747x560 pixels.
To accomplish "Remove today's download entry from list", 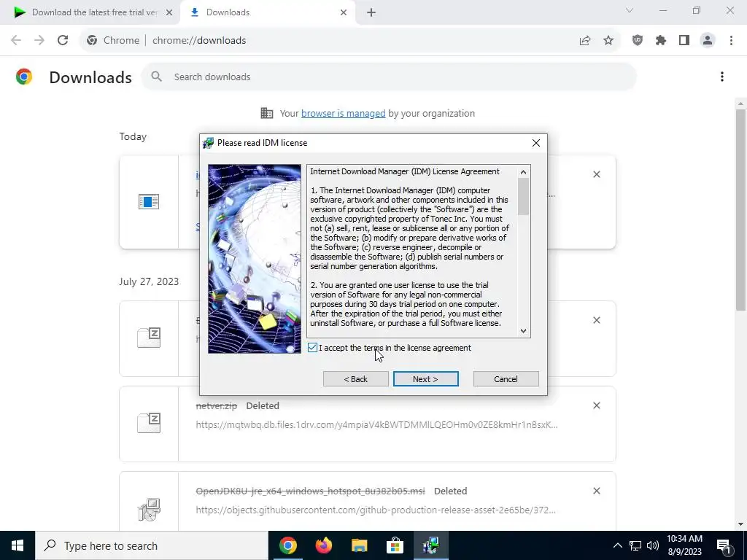I will point(597,174).
